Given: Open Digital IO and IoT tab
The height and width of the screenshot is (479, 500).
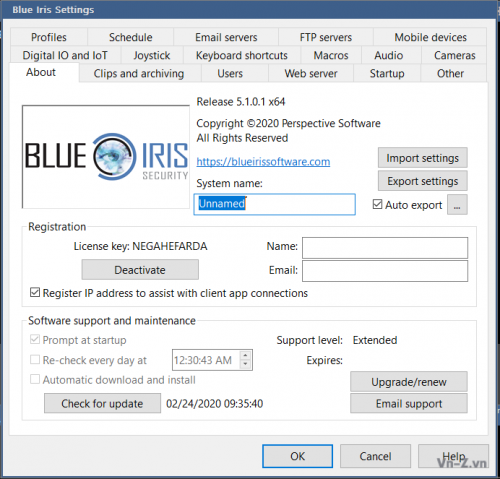Looking at the screenshot, I should (x=65, y=55).
